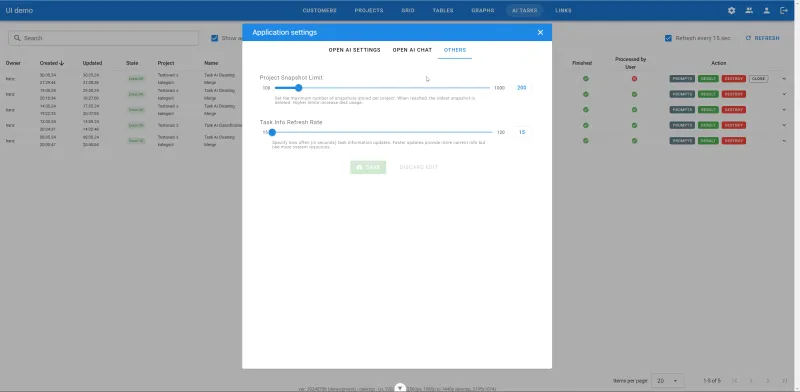
Task: Click the Project Snapshot Limit slider track near 1000
Action: 488,88
